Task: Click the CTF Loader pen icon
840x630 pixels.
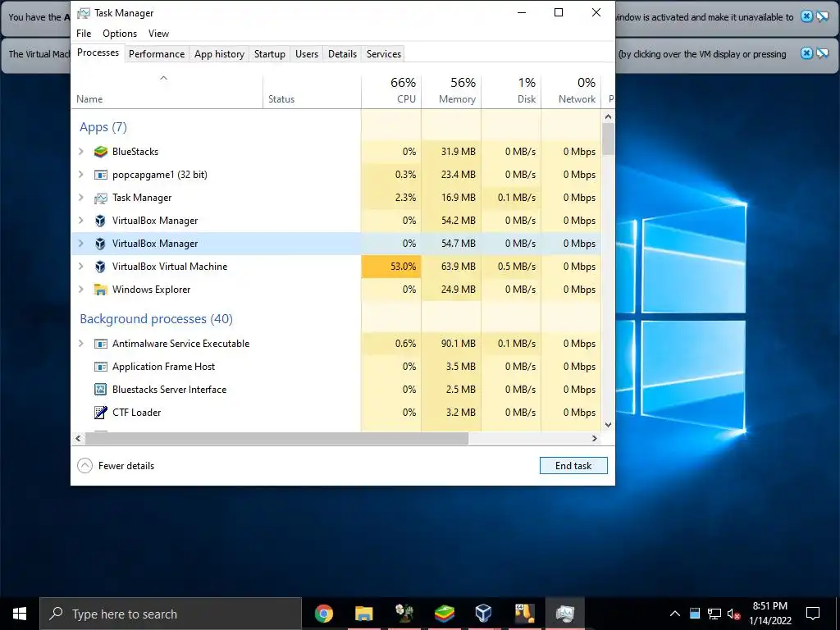Action: tap(101, 413)
